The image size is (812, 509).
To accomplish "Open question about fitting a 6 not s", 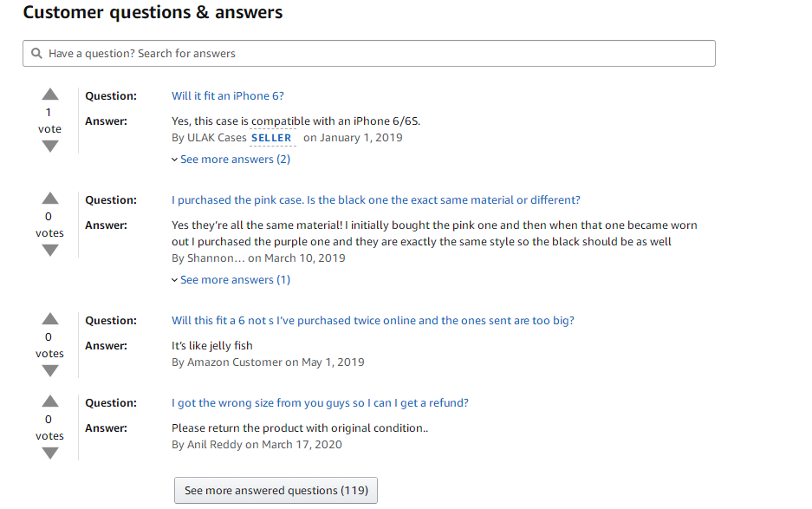I will [373, 320].
